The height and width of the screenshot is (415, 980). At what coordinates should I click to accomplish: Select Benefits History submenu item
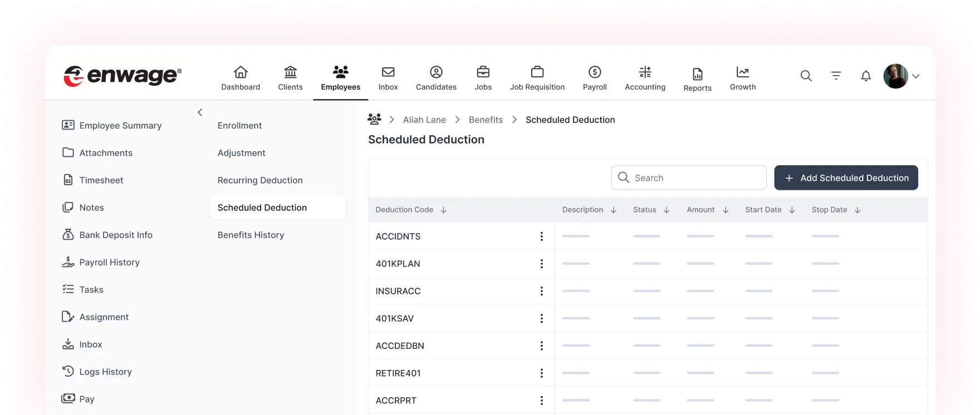point(251,235)
